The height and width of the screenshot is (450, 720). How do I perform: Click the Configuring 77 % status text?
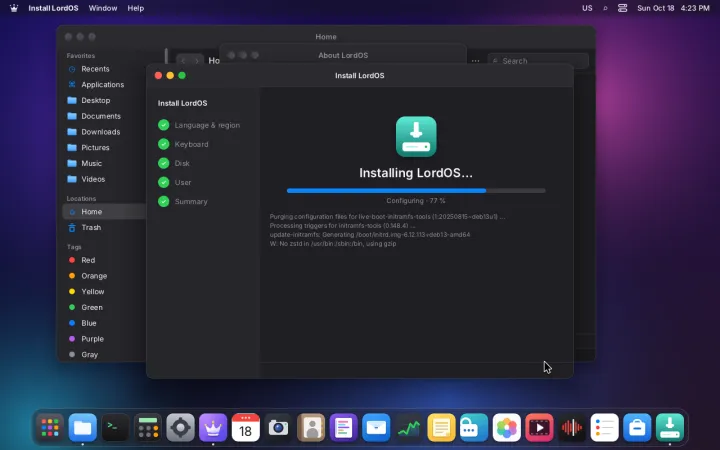(416, 201)
